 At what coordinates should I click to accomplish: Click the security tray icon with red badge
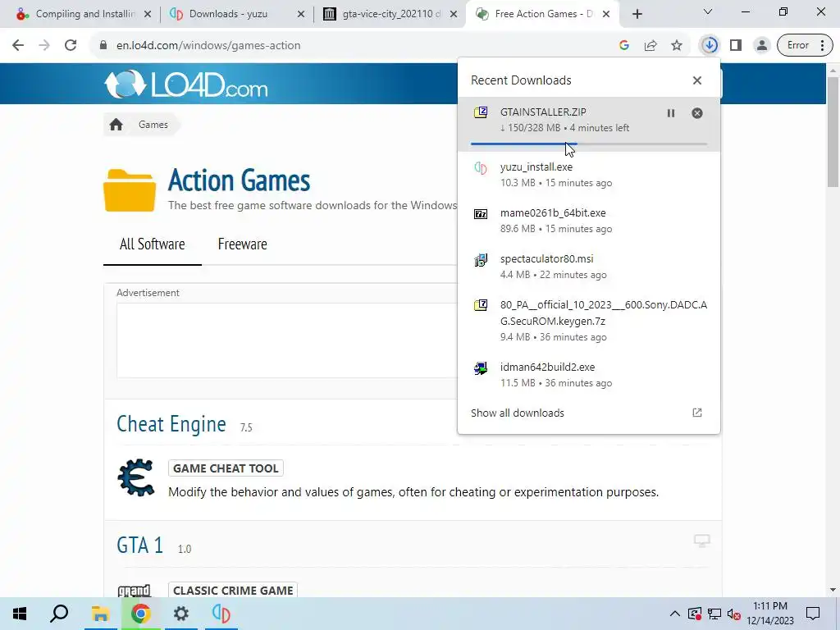[x=694, y=614]
